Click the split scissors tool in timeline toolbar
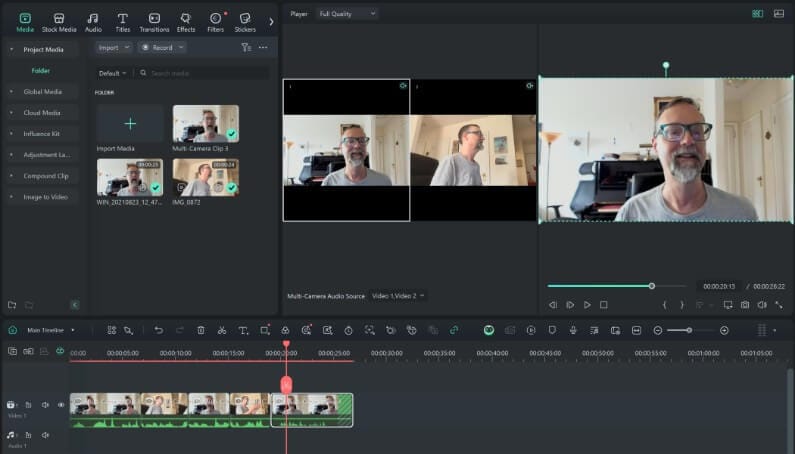Screen dimensions: 795x454 221,330
